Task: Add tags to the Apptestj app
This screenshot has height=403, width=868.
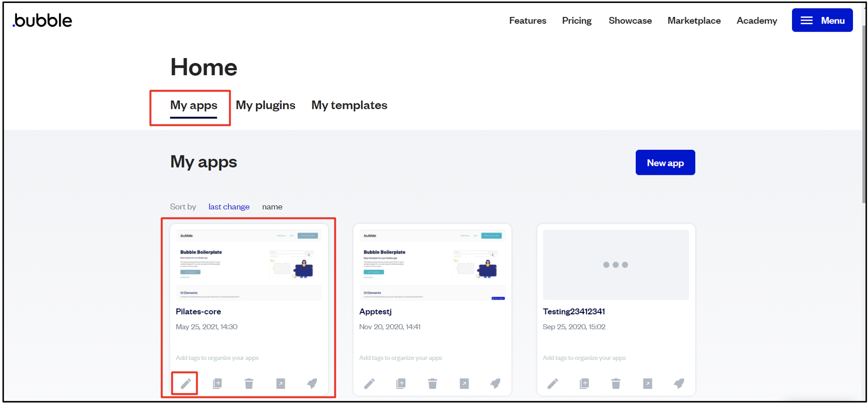Action: pos(401,358)
